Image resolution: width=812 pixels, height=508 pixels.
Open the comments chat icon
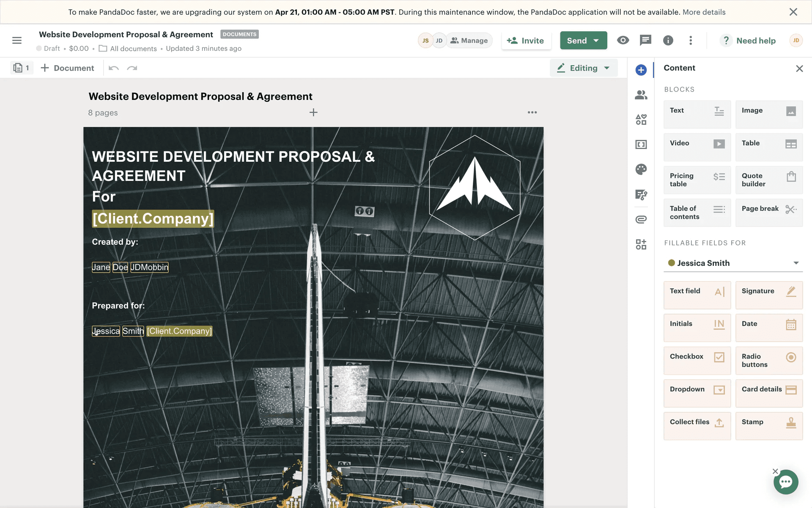(x=645, y=40)
